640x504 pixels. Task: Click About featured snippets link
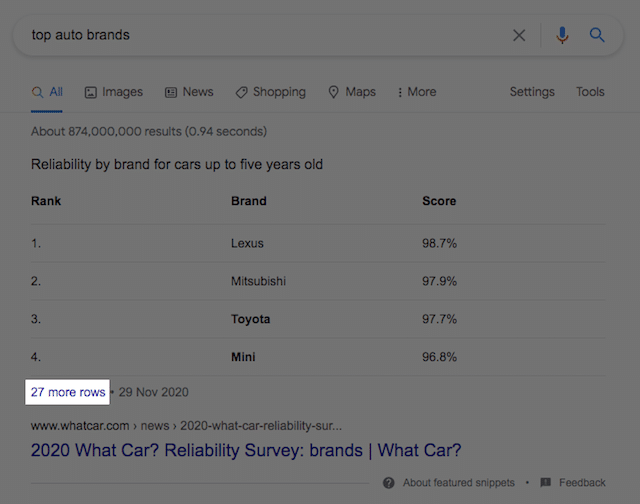pyautogui.click(x=458, y=483)
